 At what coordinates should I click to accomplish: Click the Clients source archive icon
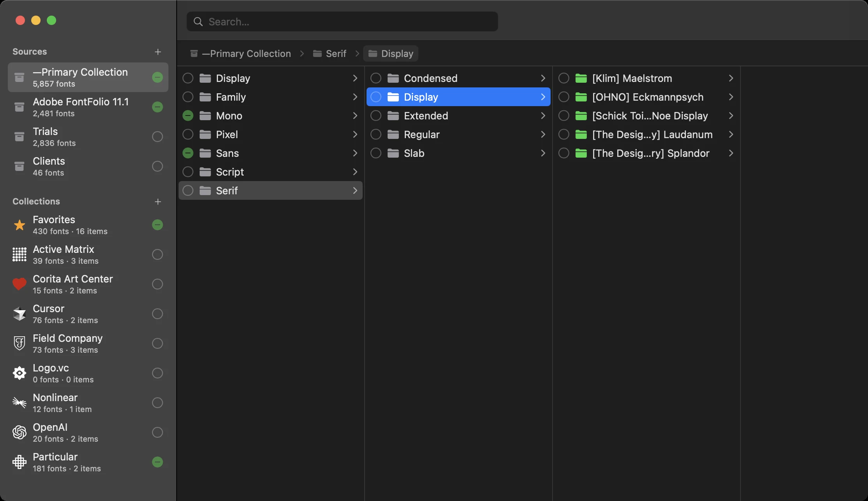pos(19,166)
